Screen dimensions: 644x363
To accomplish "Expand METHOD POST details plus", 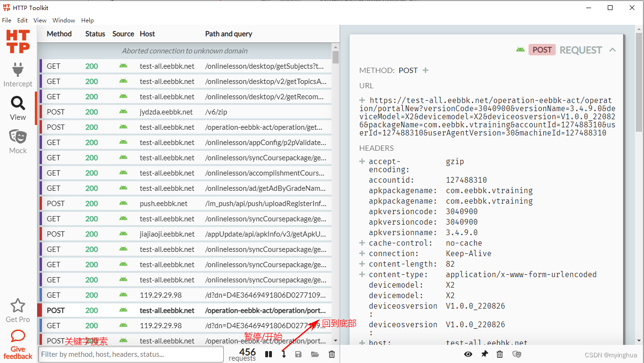I will [426, 70].
